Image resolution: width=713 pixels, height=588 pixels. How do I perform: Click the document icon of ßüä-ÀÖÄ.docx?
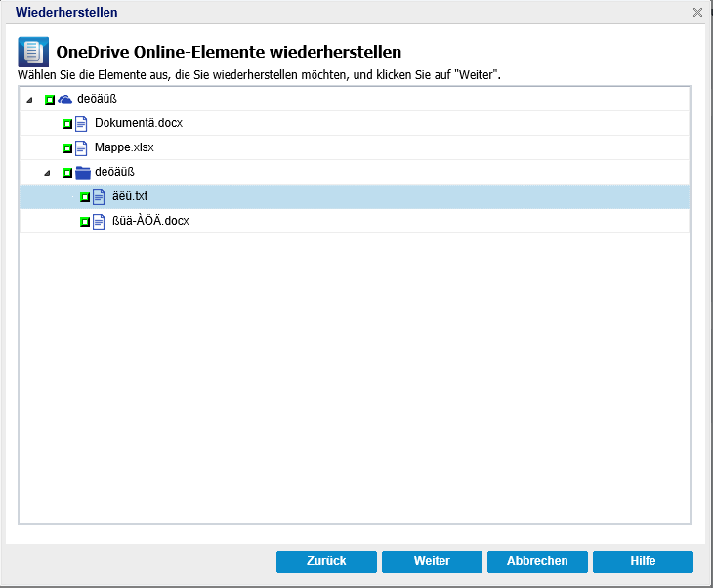click(x=99, y=222)
